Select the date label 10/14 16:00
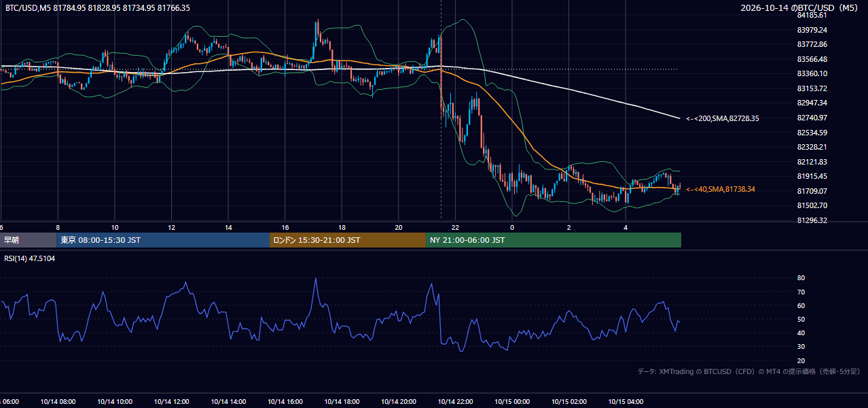868x408 pixels. [x=285, y=401]
